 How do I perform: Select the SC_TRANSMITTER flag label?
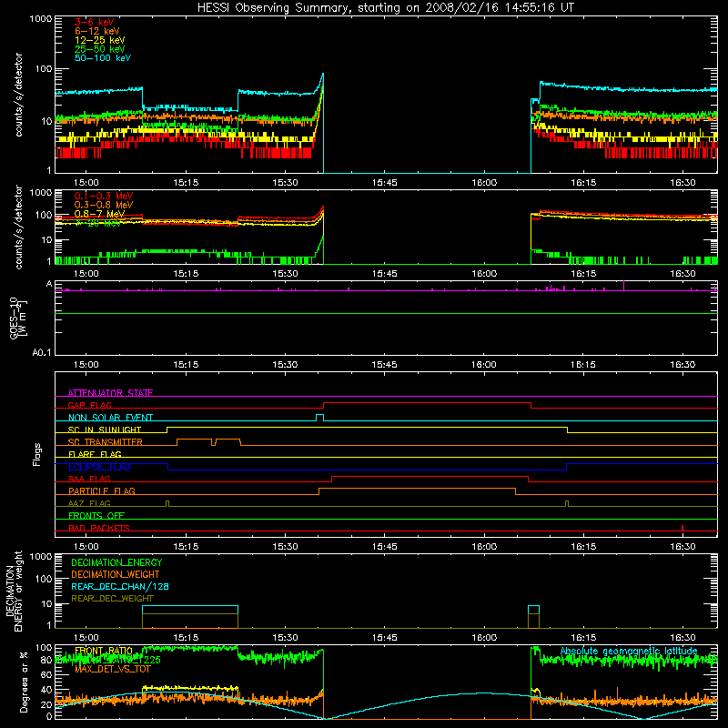pyautogui.click(x=106, y=442)
